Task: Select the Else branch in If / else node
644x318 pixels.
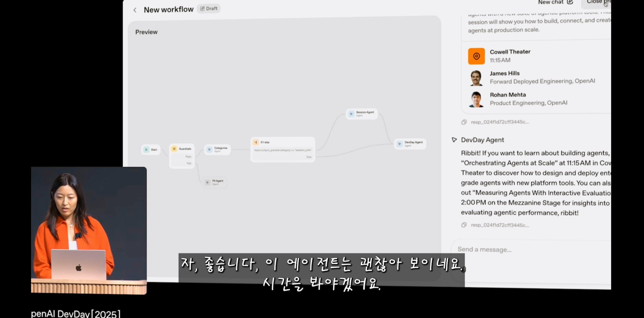Action: point(283,157)
